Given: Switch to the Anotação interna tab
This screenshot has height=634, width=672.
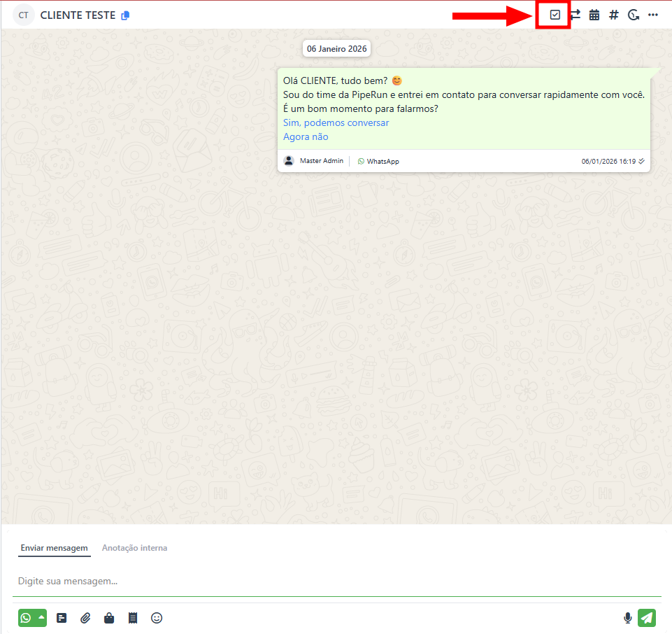Looking at the screenshot, I should [134, 548].
